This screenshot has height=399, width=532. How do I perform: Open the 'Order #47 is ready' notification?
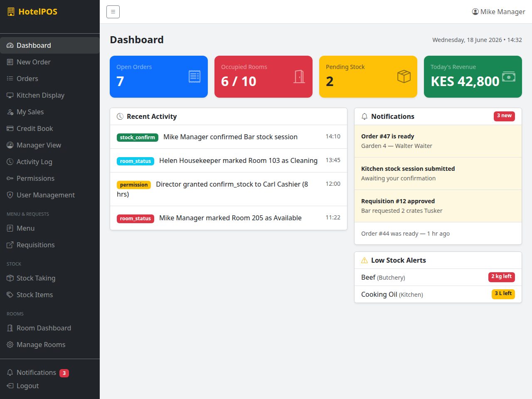(438, 141)
